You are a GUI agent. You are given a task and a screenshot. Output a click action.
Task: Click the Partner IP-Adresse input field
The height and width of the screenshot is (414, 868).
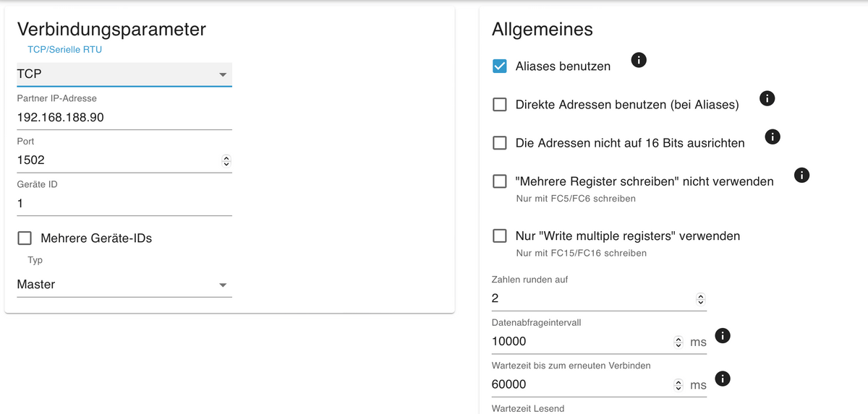[x=124, y=117]
